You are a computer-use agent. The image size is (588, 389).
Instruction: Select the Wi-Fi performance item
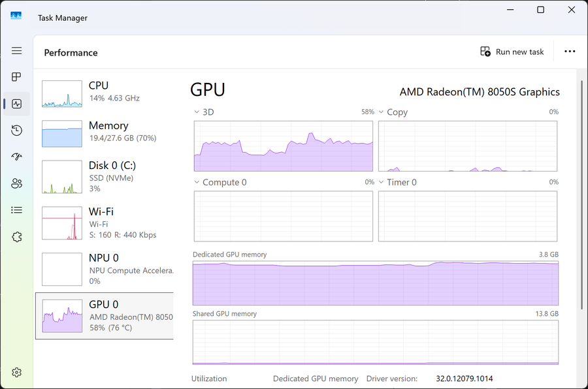tap(105, 223)
